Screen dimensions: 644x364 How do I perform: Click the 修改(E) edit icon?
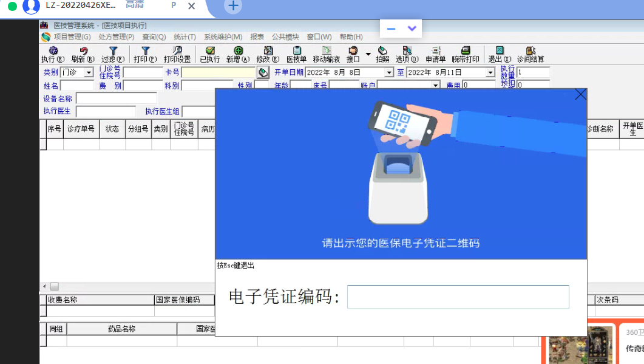[x=268, y=55]
